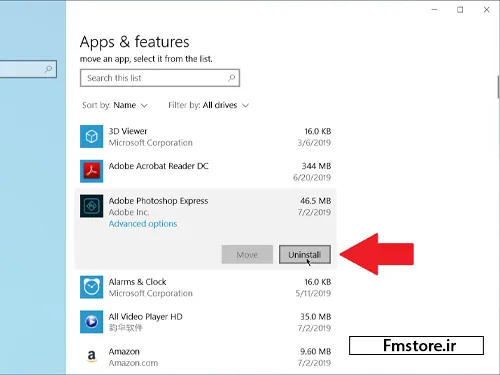The height and width of the screenshot is (375, 500).
Task: Click the Adobe Photoshop Express title text
Action: [x=158, y=201]
